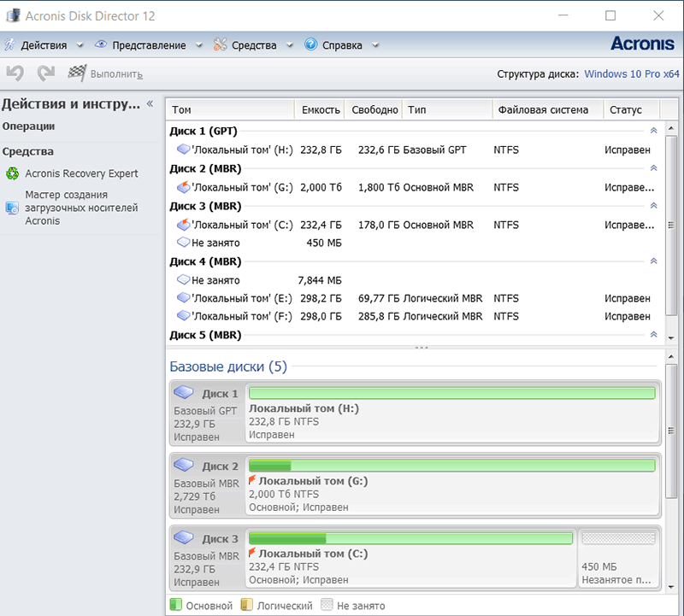Collapse the Диск 5 (MBR) group
This screenshot has width=684, height=616.
[x=653, y=335]
